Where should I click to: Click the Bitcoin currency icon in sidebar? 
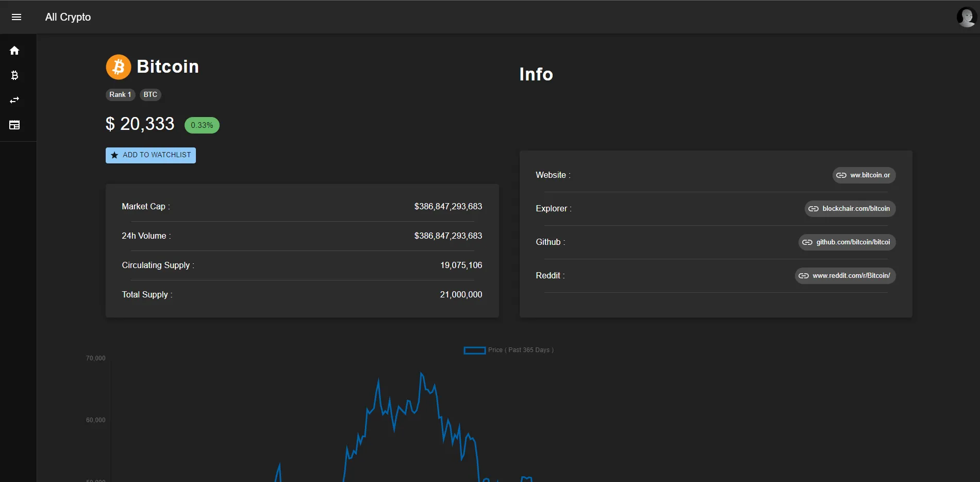(14, 75)
